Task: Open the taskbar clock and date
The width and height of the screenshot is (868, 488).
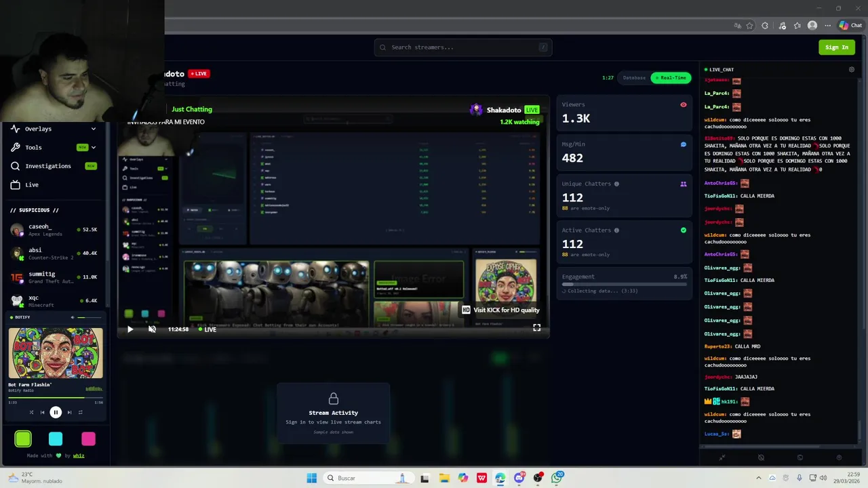Action: (x=847, y=478)
